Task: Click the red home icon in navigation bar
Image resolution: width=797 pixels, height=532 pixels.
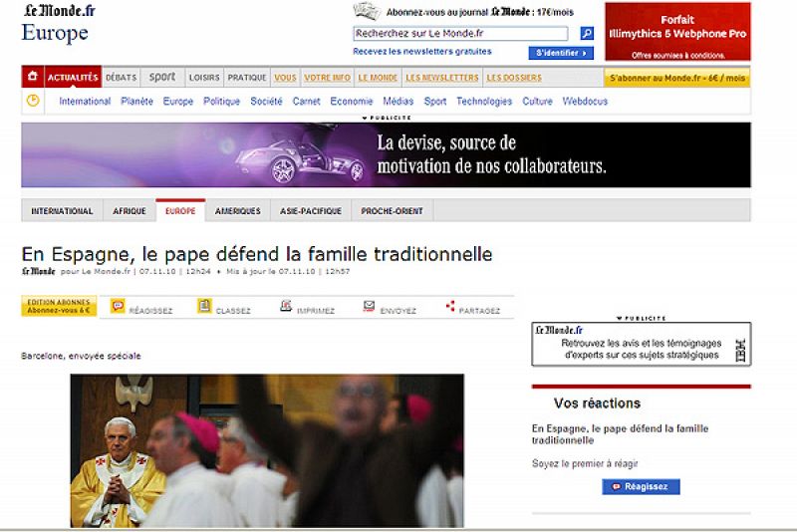Action: [33, 77]
